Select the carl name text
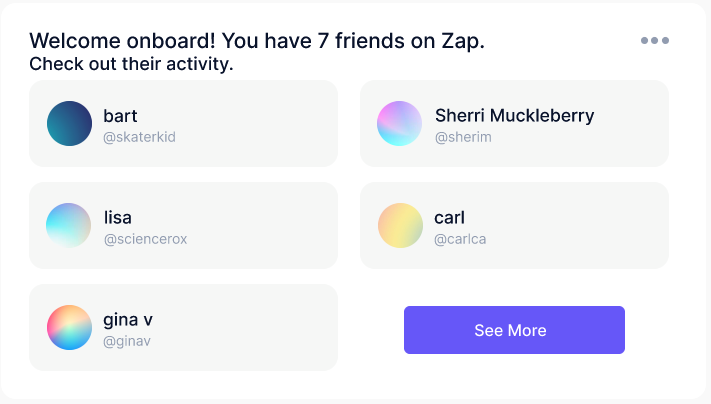 449,218
